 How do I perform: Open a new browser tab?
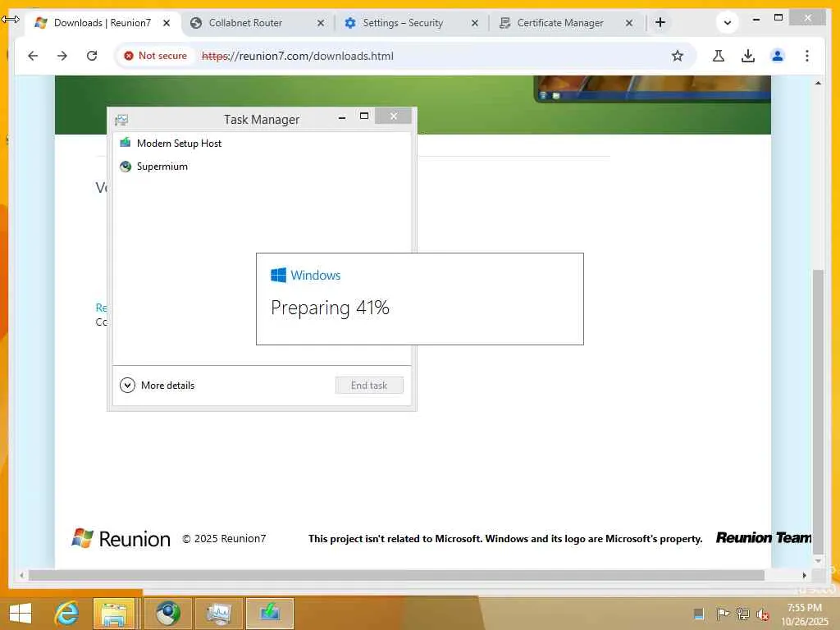660,22
